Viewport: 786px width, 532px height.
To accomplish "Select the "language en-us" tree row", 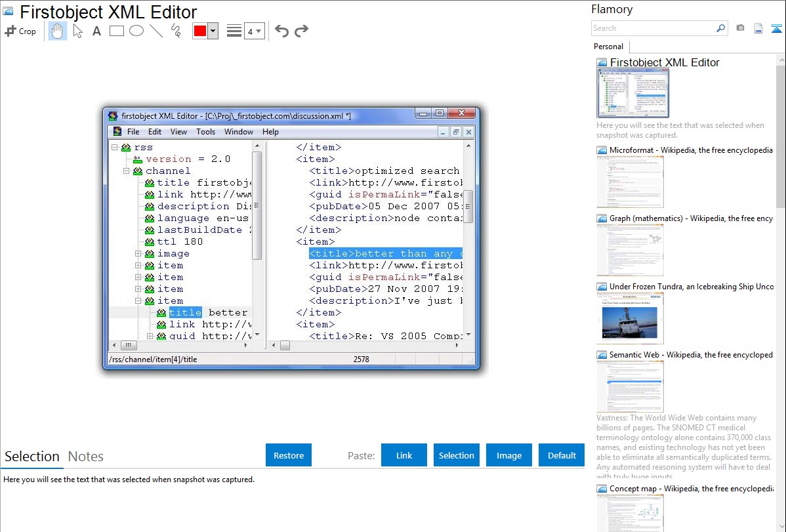I will 197,218.
